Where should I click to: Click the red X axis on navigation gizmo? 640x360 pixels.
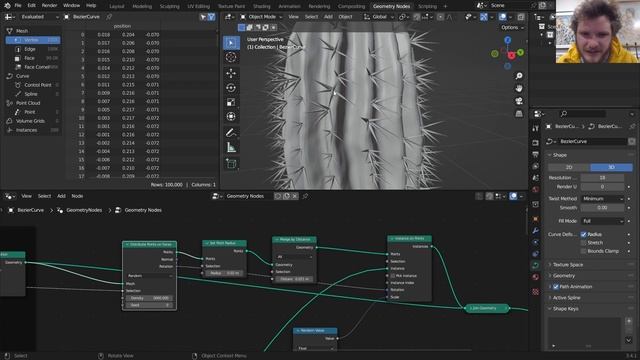click(x=511, y=55)
